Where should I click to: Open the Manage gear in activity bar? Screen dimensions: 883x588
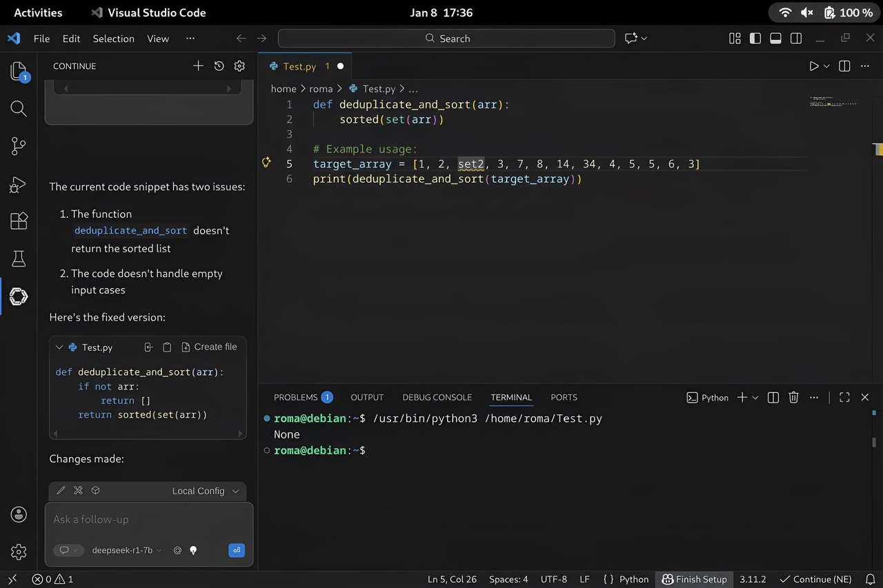click(x=19, y=552)
